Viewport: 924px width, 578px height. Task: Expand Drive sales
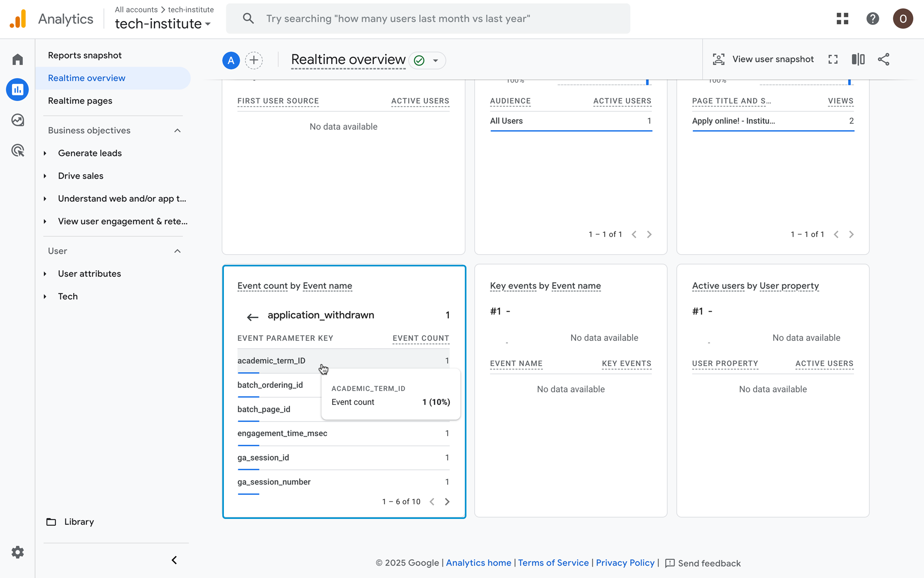click(45, 176)
